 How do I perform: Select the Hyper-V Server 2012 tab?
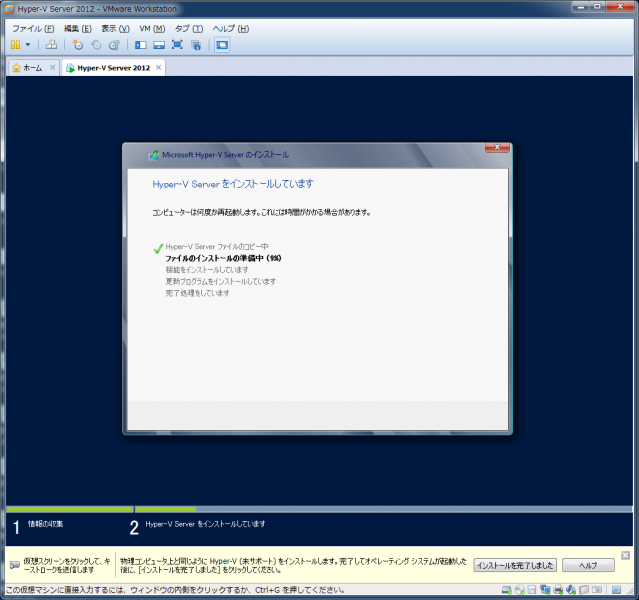point(114,68)
